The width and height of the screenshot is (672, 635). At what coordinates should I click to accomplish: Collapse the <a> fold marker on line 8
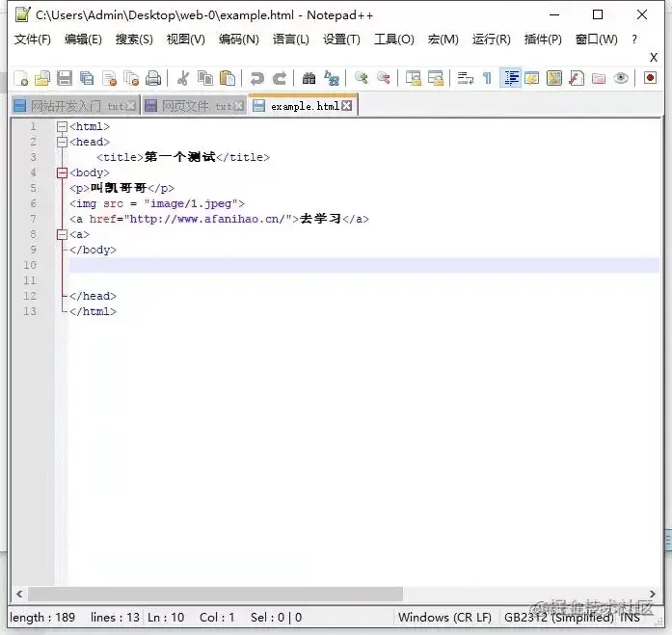[x=62, y=234]
